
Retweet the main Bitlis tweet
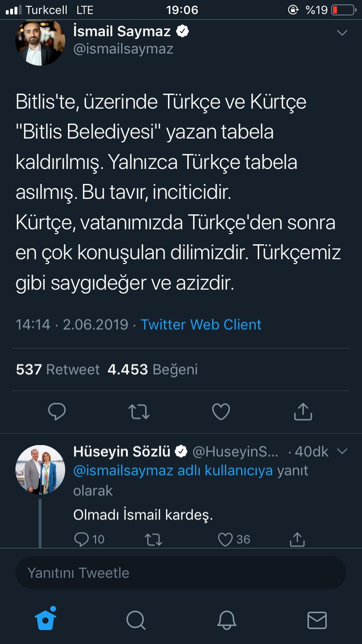tap(139, 411)
